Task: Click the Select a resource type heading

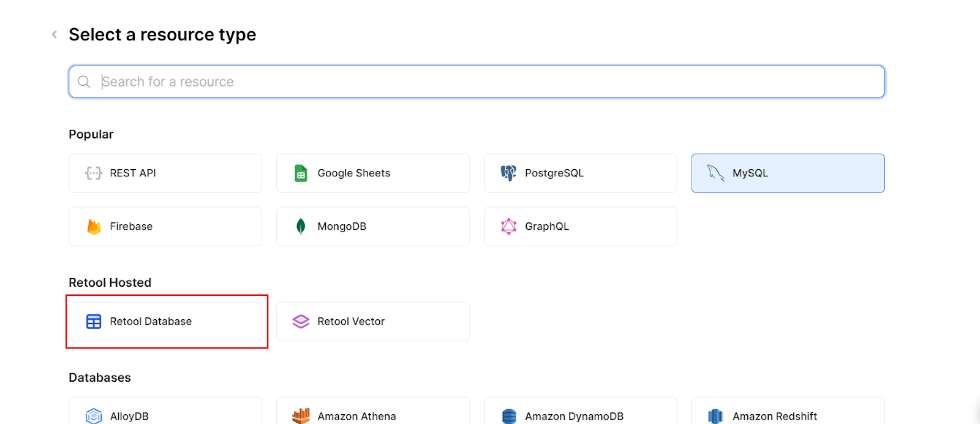Action: point(162,35)
